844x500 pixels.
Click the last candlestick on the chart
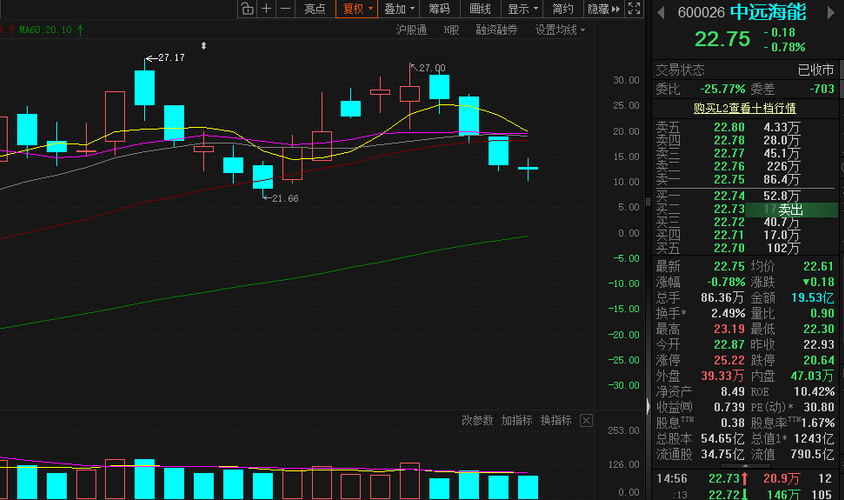[528, 169]
